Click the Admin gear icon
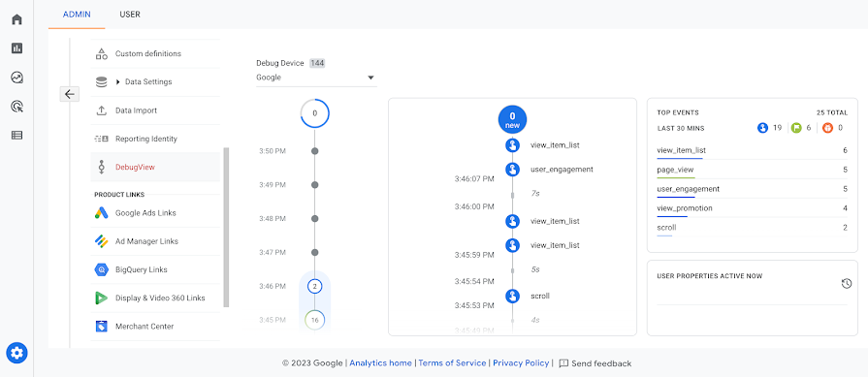This screenshot has height=377, width=868. pyautogui.click(x=16, y=352)
